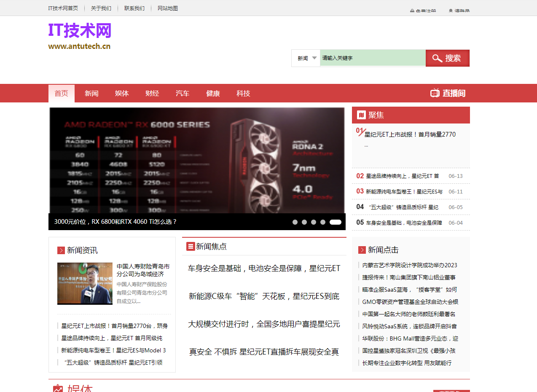This screenshot has height=392, width=537.
Task: Click the 中国人寿 interview thumbnail
Action: pos(85,284)
